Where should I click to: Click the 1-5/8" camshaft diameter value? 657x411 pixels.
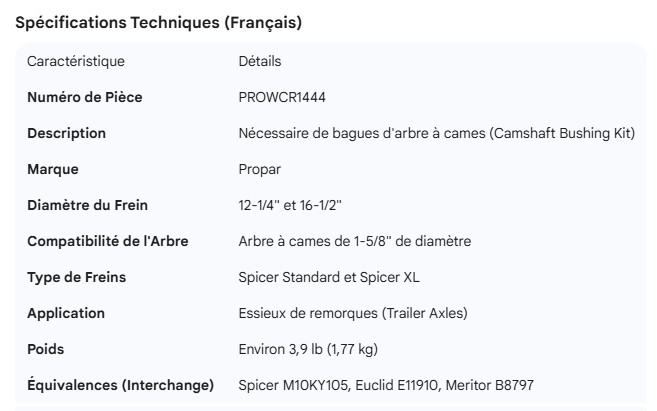(x=354, y=242)
